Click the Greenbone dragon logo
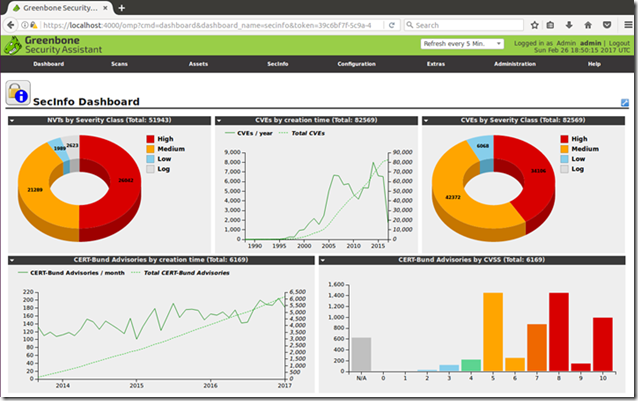 click(x=12, y=45)
